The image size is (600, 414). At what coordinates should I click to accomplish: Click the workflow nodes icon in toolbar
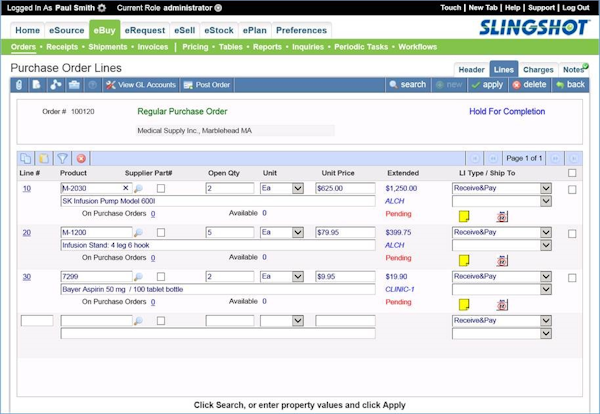(55, 85)
